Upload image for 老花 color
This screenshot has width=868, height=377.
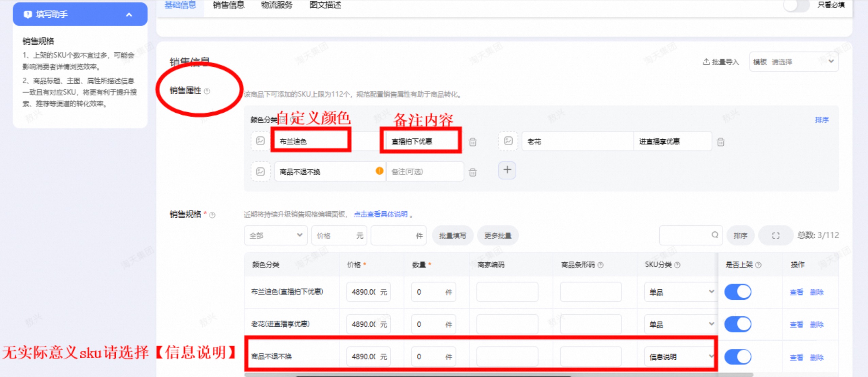pos(508,141)
